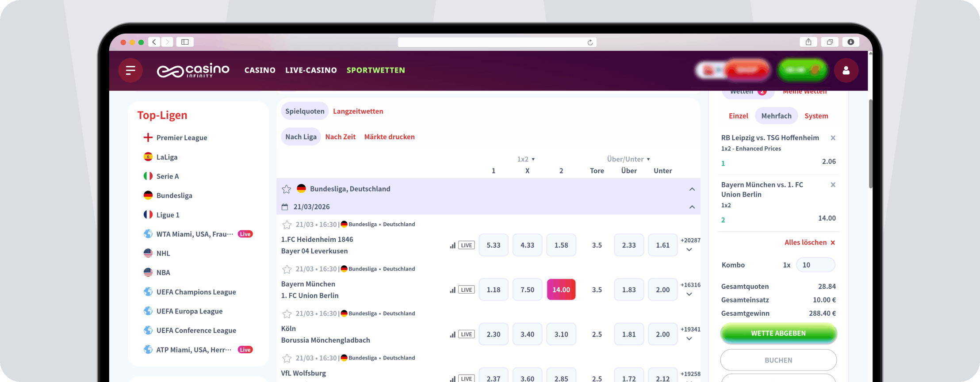This screenshot has height=382, width=980.
Task: Open LaLiga in Top-Ligen
Action: point(167,157)
